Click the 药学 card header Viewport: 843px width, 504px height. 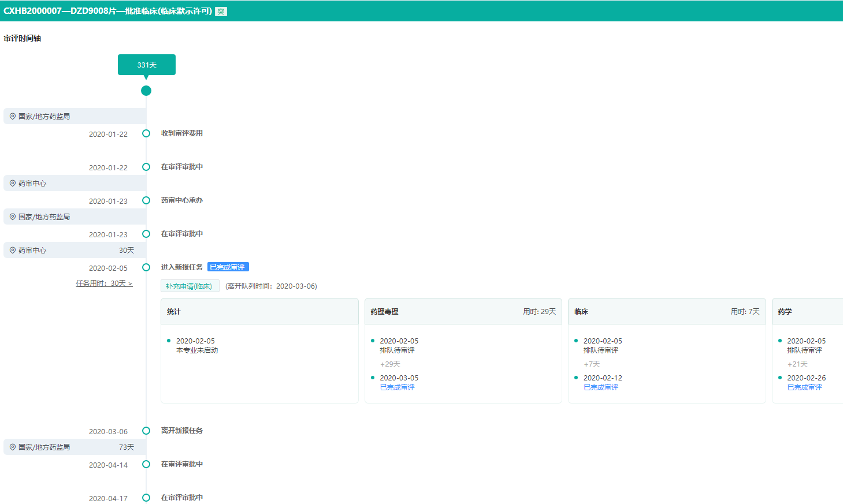point(807,312)
